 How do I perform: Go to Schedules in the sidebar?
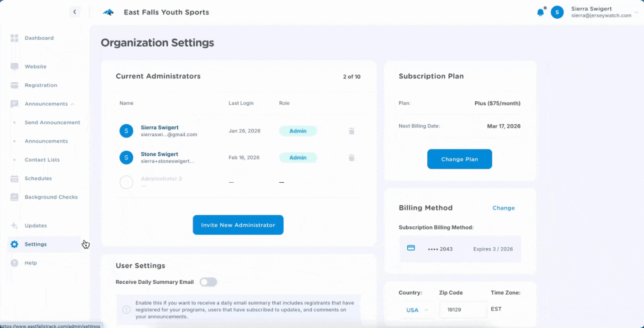click(38, 179)
